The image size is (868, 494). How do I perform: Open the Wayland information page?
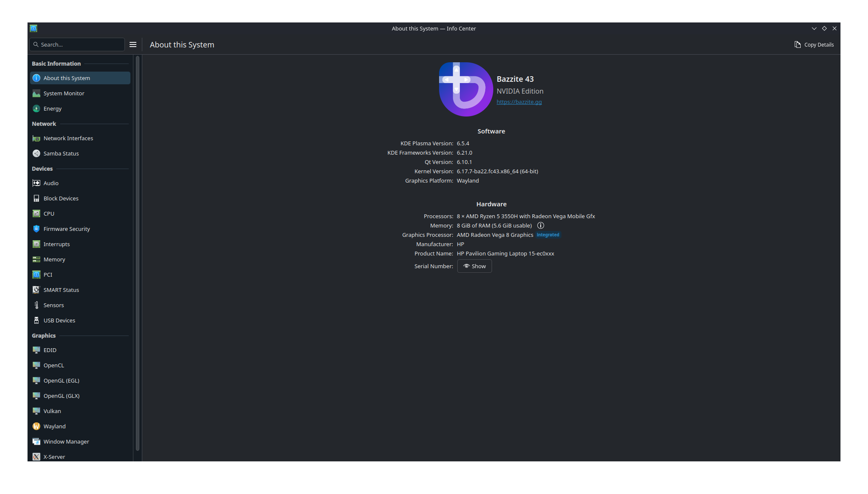click(54, 426)
